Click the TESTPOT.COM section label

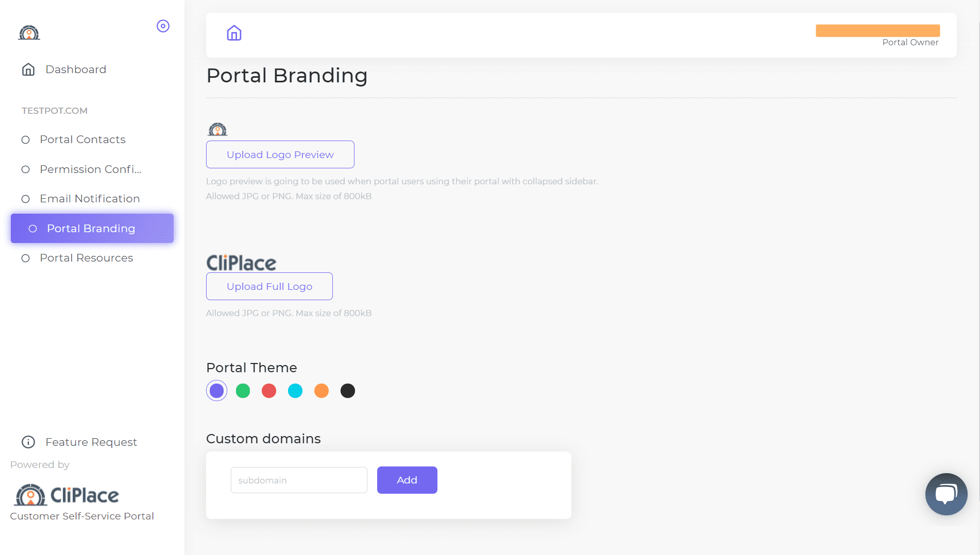pyautogui.click(x=55, y=111)
